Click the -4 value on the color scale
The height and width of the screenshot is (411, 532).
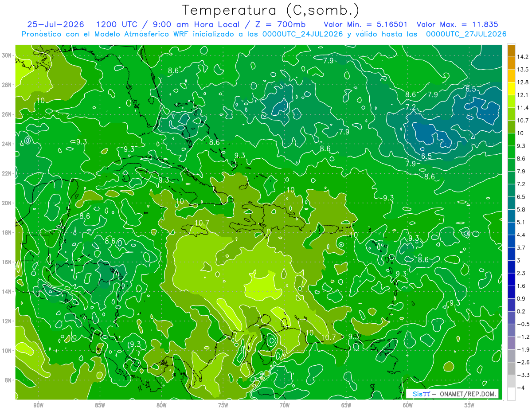coord(521,388)
